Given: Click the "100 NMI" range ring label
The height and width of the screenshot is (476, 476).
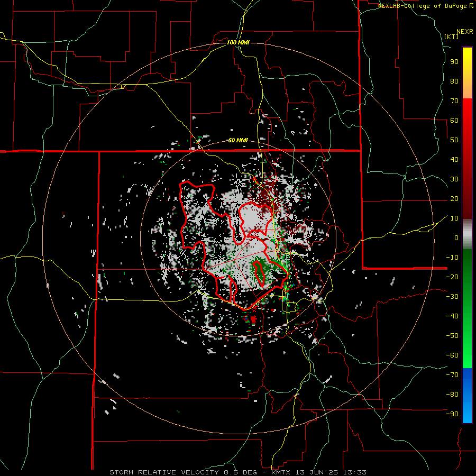Looking at the screenshot, I should tap(238, 42).
